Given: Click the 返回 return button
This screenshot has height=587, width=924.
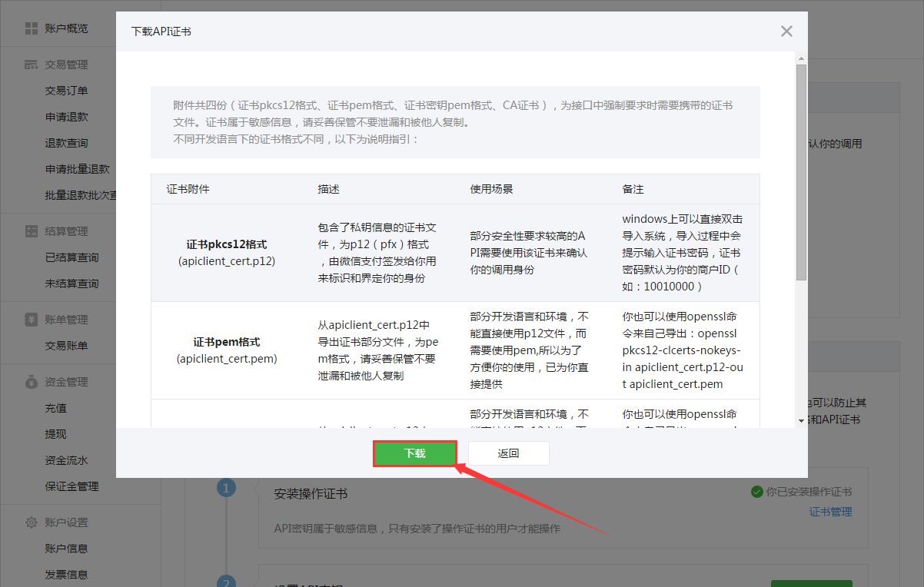Looking at the screenshot, I should click(508, 453).
